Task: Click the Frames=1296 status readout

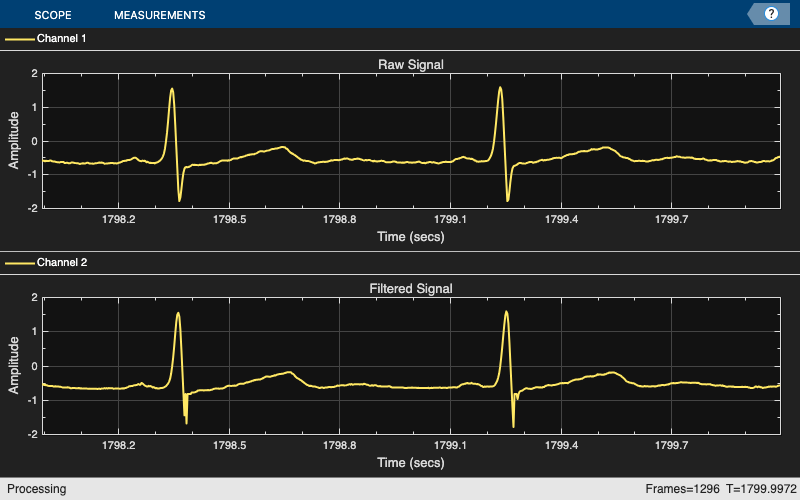Action: coord(682,489)
